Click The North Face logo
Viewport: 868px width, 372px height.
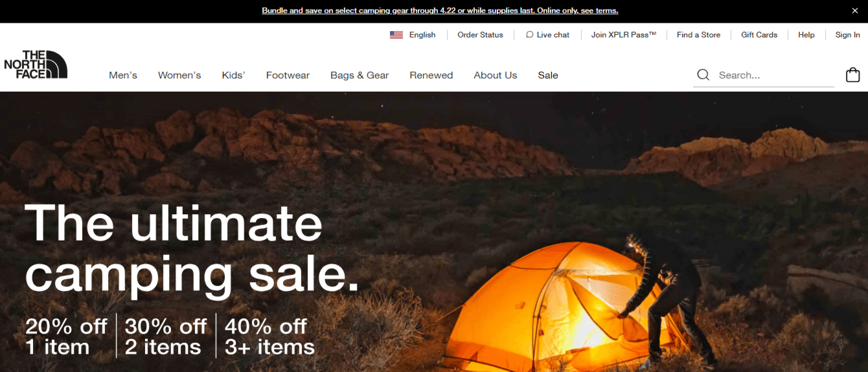36,65
